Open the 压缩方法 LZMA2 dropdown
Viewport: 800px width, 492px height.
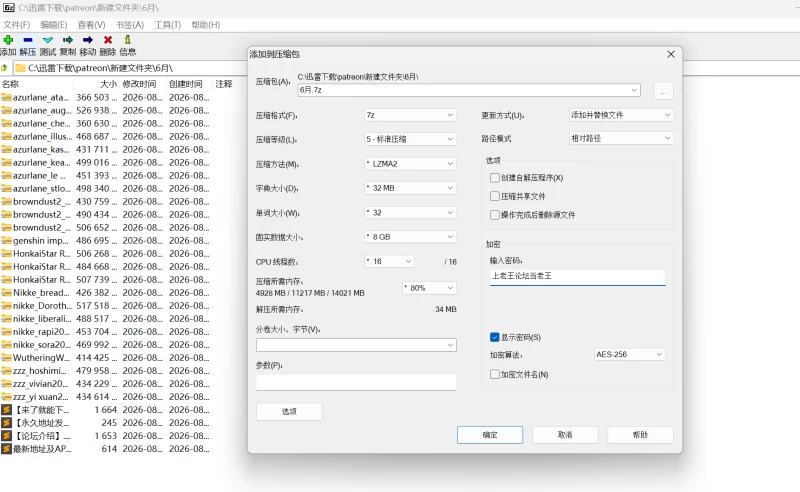410,164
